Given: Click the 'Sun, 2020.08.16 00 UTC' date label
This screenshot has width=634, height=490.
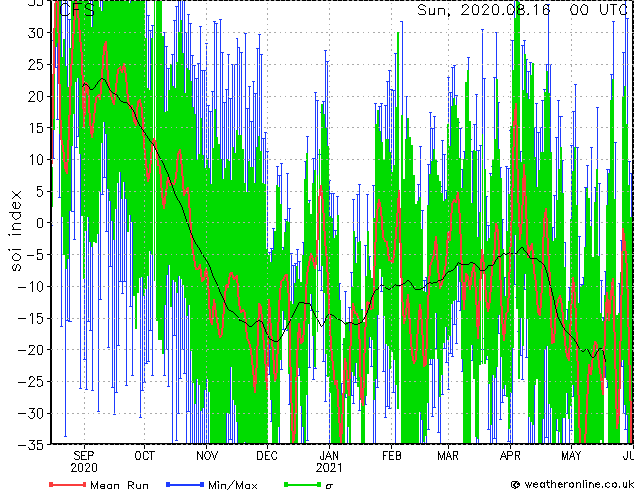Looking at the screenshot, I should pyautogui.click(x=522, y=10).
